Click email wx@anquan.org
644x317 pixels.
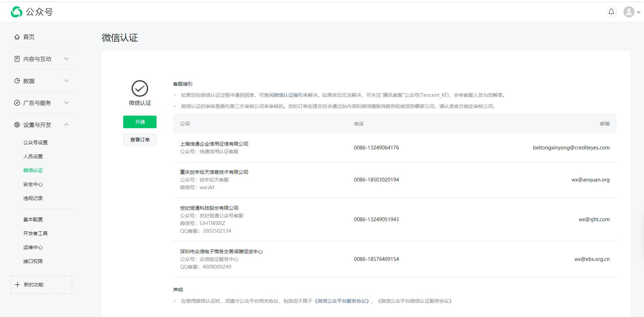point(590,180)
